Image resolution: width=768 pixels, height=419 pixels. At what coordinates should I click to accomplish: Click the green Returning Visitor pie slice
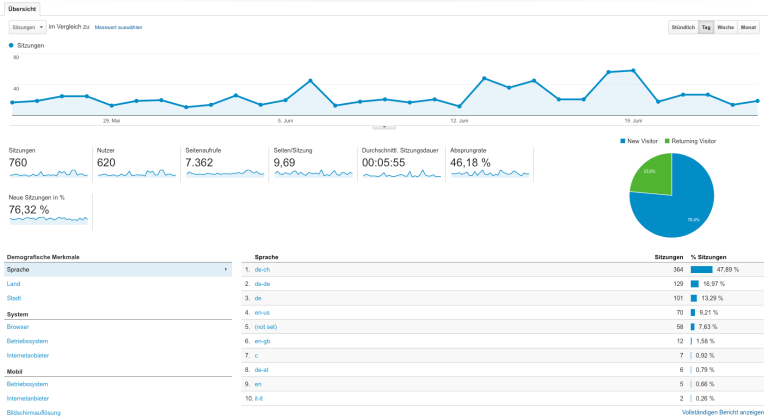click(651, 171)
